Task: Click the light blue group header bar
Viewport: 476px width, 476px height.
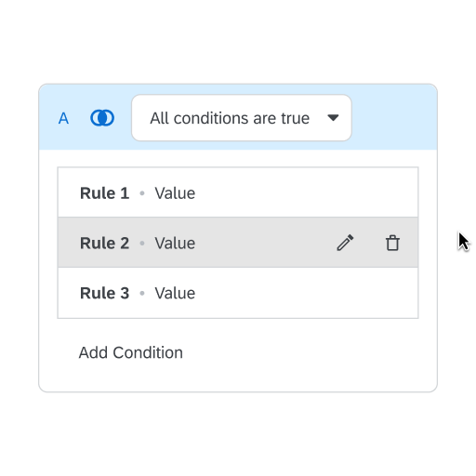Action: [x=238, y=117]
